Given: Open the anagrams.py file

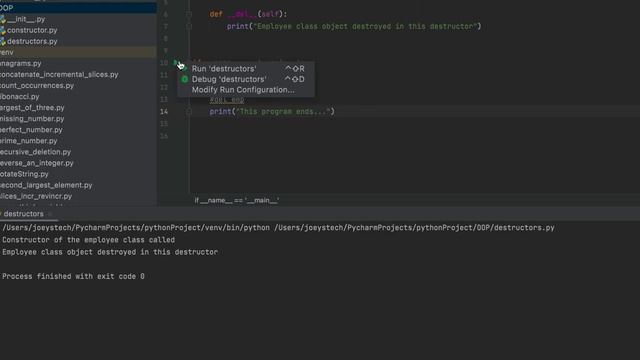Looking at the screenshot, I should (x=20, y=63).
